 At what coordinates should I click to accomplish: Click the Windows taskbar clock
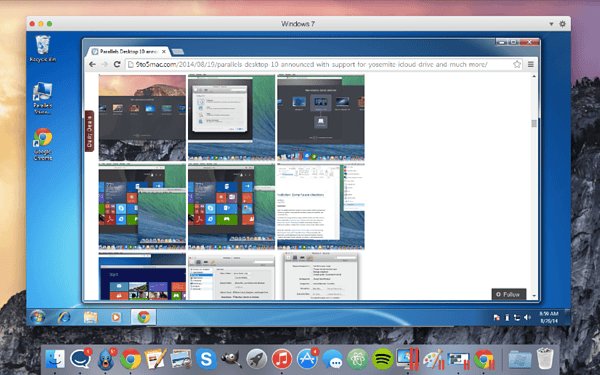coord(549,317)
